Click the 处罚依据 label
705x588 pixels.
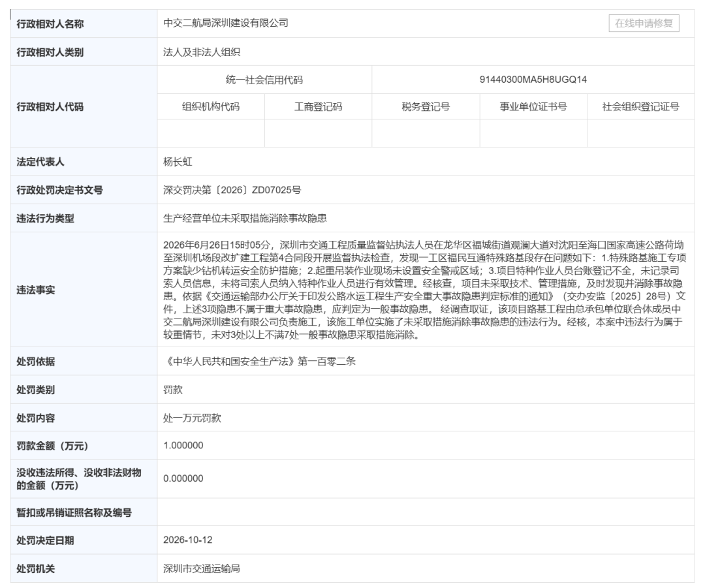click(35, 362)
